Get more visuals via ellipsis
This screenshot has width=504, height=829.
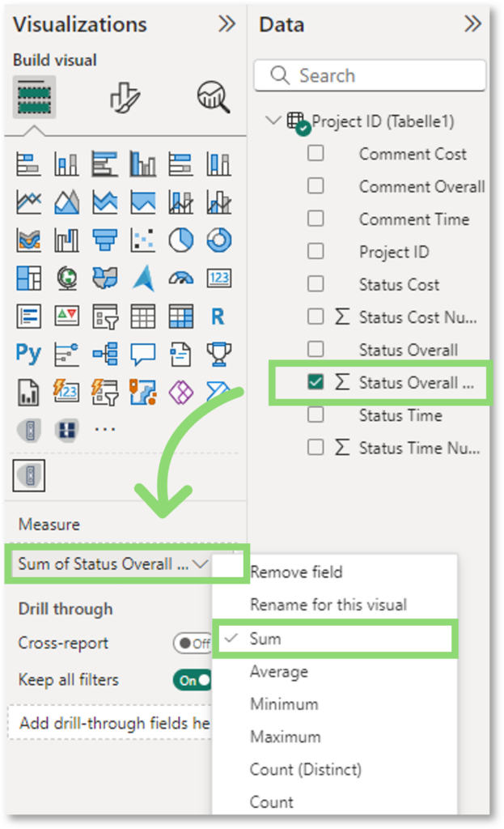(105, 429)
